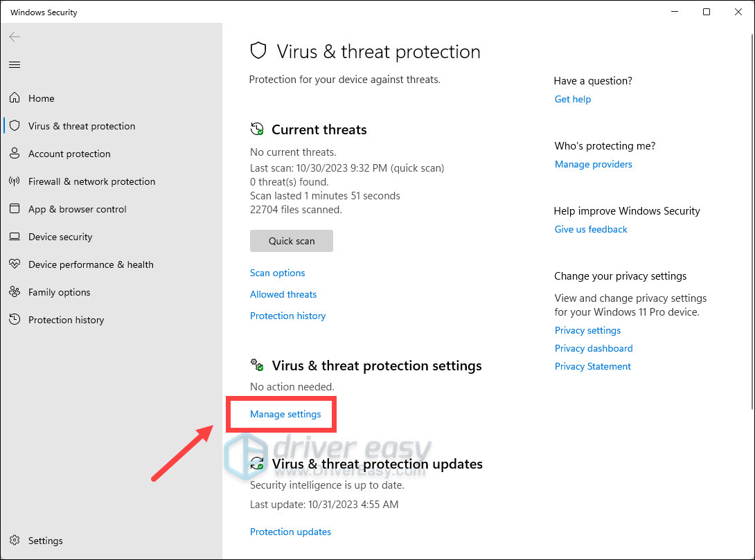Open the Scan options link

(x=277, y=273)
